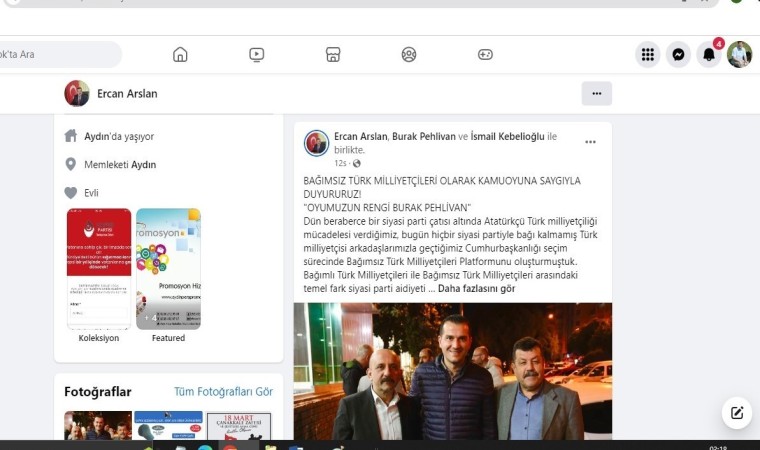Expand post with Daha fazlasını gör
The width and height of the screenshot is (760, 450).
[x=476, y=288]
